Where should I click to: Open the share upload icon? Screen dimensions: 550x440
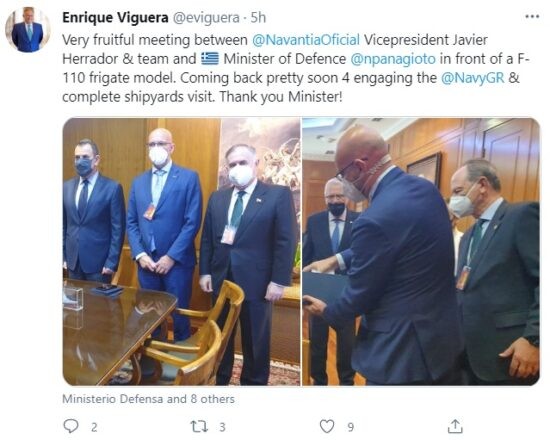click(455, 426)
